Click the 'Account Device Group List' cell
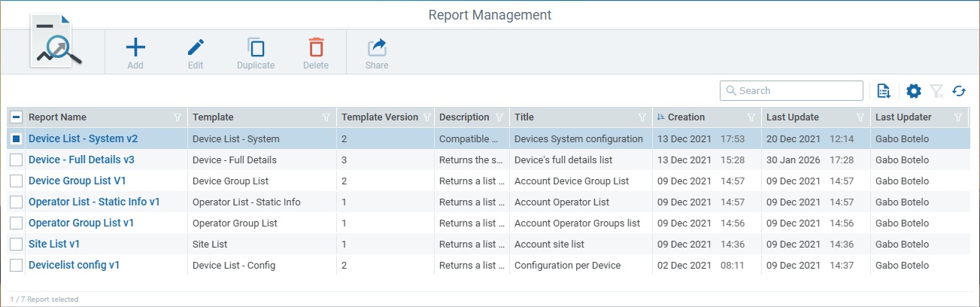 click(x=572, y=181)
